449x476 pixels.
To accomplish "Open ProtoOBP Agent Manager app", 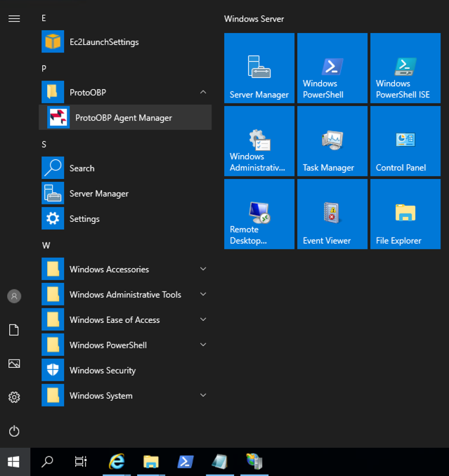I will click(x=125, y=117).
